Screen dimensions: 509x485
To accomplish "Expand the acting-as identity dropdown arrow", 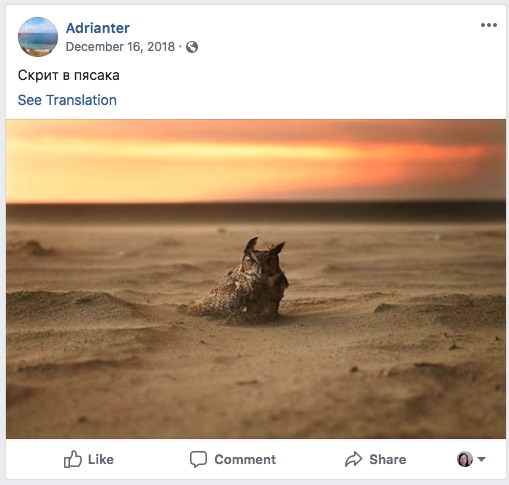I will tap(481, 459).
